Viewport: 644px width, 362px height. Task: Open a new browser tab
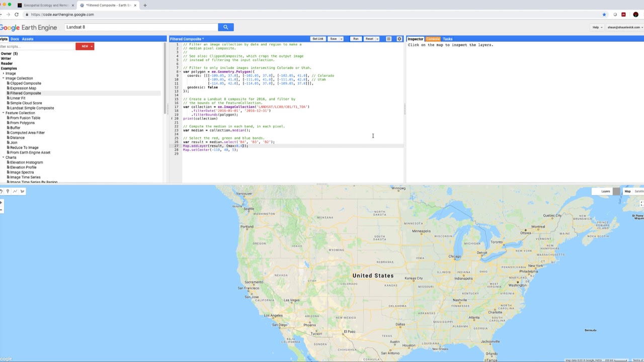[x=145, y=5]
